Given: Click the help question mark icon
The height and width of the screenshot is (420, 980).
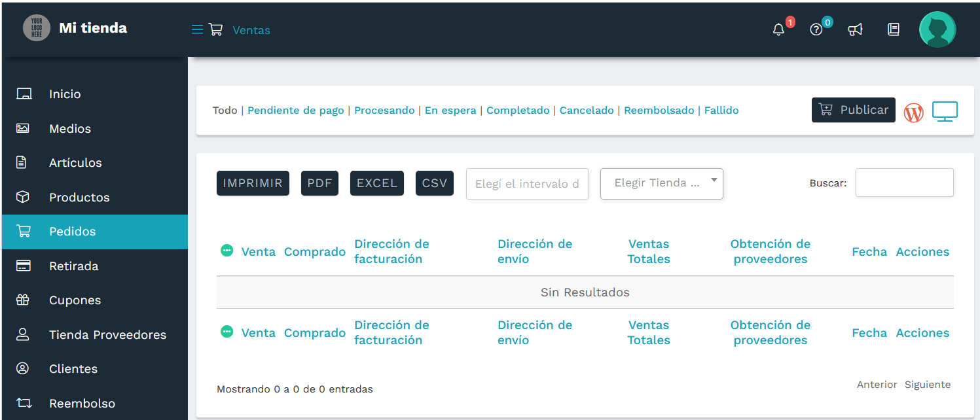Looking at the screenshot, I should pos(816,30).
